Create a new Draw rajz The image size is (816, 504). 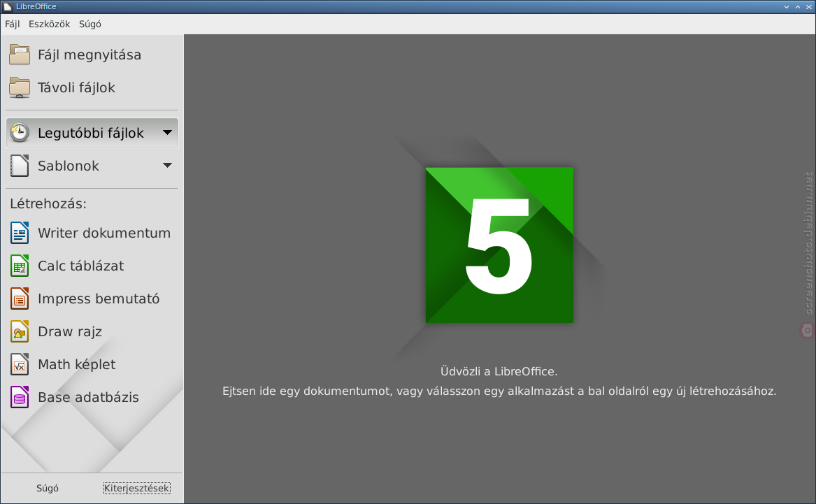[x=70, y=332]
